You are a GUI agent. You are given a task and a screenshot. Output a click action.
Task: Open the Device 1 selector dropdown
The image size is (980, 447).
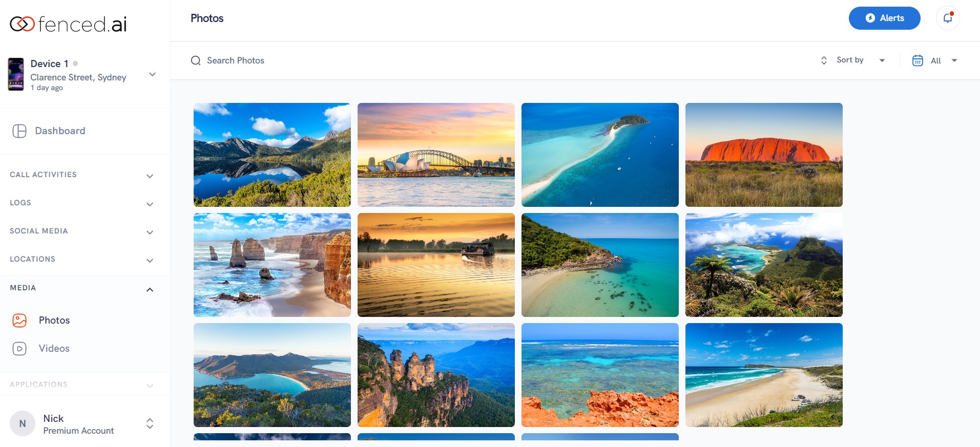[x=152, y=74]
